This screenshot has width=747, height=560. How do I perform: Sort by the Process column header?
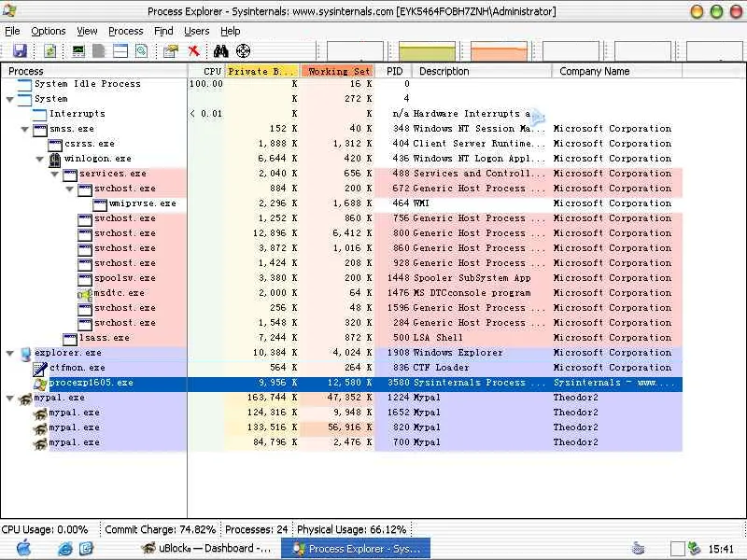pyautogui.click(x=94, y=71)
